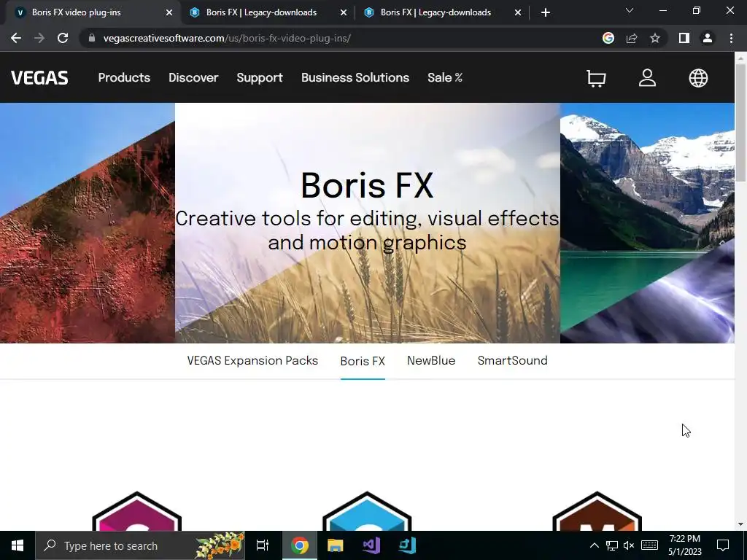
Task: Go back with browser back arrow
Action: (x=16, y=38)
